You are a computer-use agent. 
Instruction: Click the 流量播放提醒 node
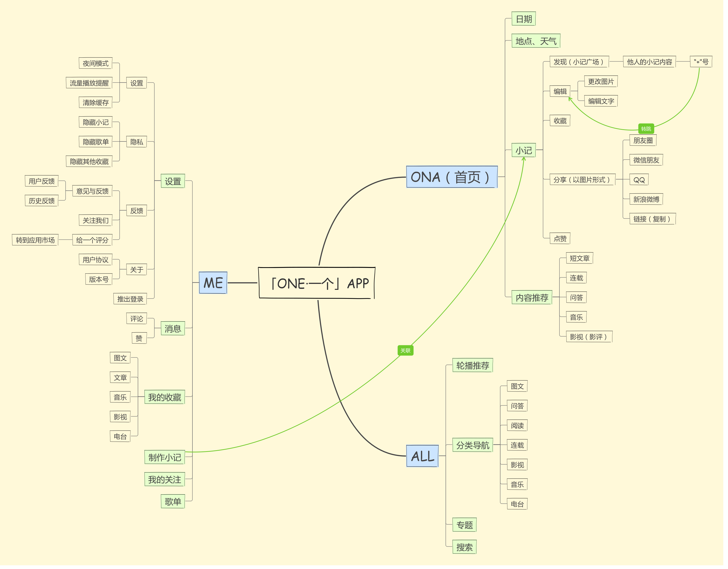click(x=90, y=83)
